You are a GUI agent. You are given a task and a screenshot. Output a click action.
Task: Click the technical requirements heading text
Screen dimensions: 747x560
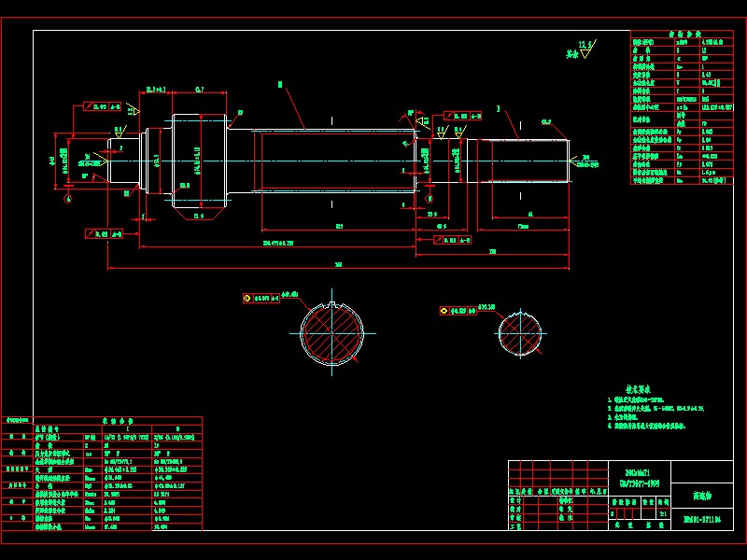click(x=638, y=389)
